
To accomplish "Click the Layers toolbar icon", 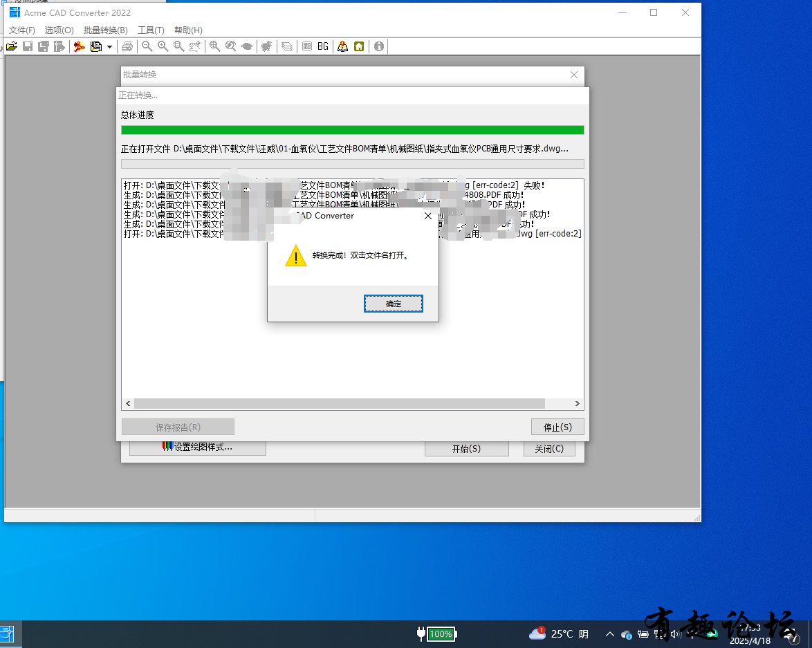I will [x=287, y=46].
